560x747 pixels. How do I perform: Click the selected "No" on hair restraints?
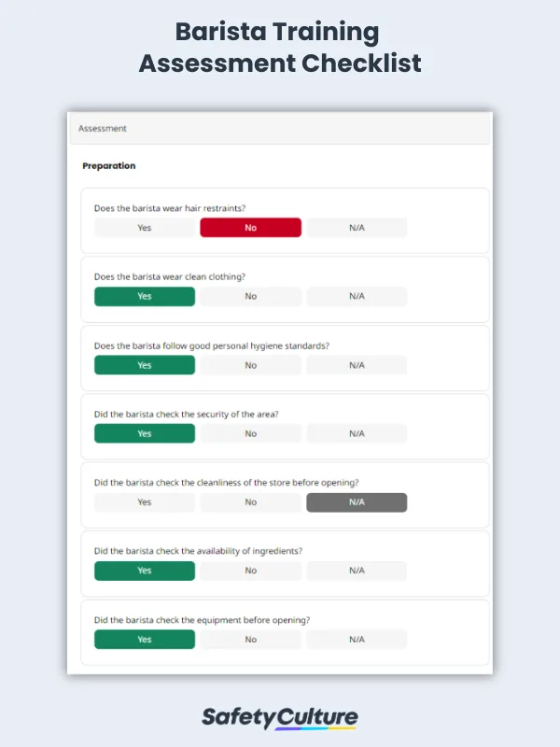pos(250,227)
